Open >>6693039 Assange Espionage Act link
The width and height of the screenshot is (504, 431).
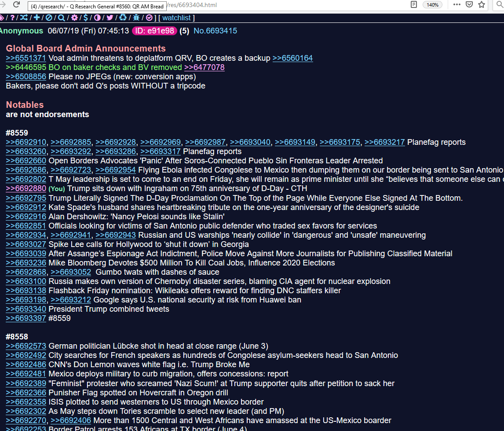coord(26,254)
